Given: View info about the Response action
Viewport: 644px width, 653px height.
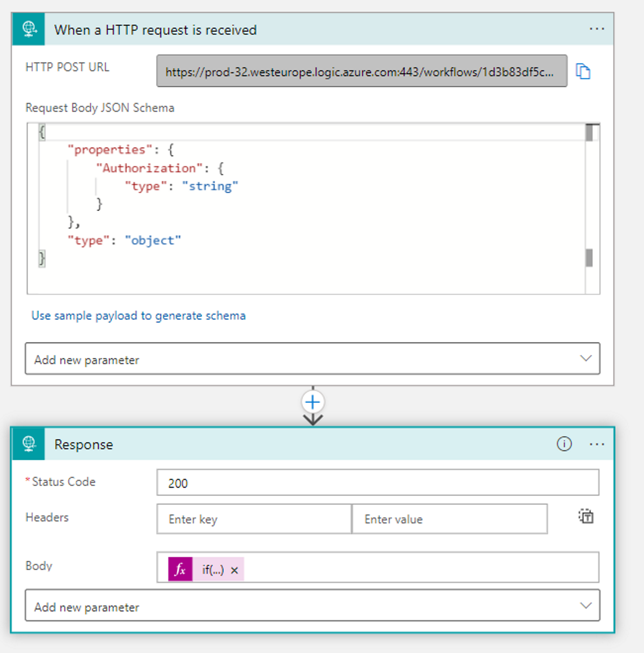Looking at the screenshot, I should coord(564,444).
